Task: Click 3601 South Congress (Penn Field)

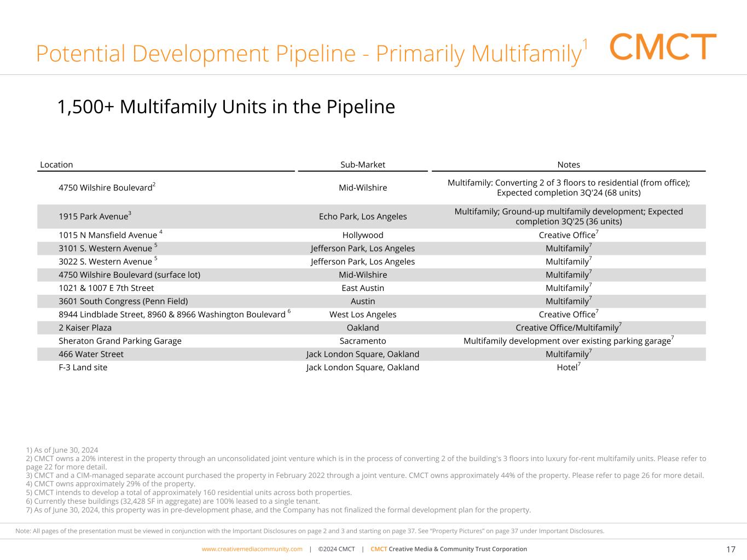Action: 123,301
